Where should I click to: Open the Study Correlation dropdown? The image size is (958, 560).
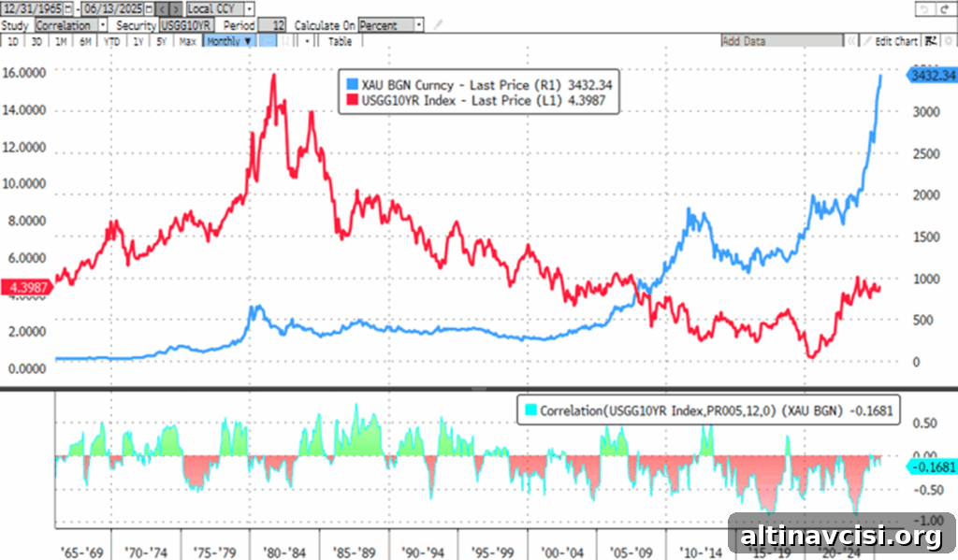point(103,25)
